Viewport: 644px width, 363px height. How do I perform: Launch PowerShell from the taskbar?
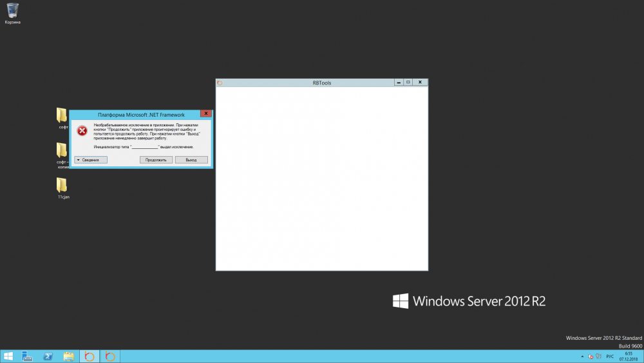coord(48,356)
